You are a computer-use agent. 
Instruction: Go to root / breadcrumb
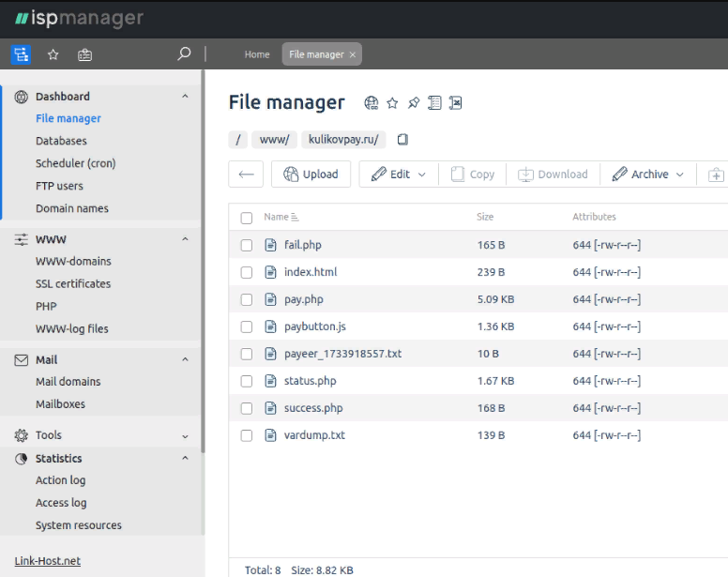(x=238, y=139)
